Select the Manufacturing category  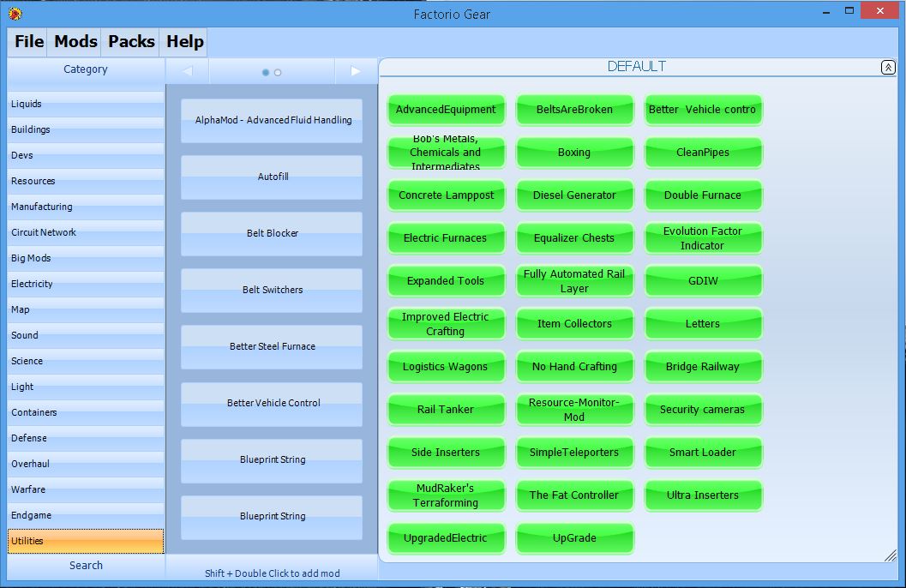point(86,207)
